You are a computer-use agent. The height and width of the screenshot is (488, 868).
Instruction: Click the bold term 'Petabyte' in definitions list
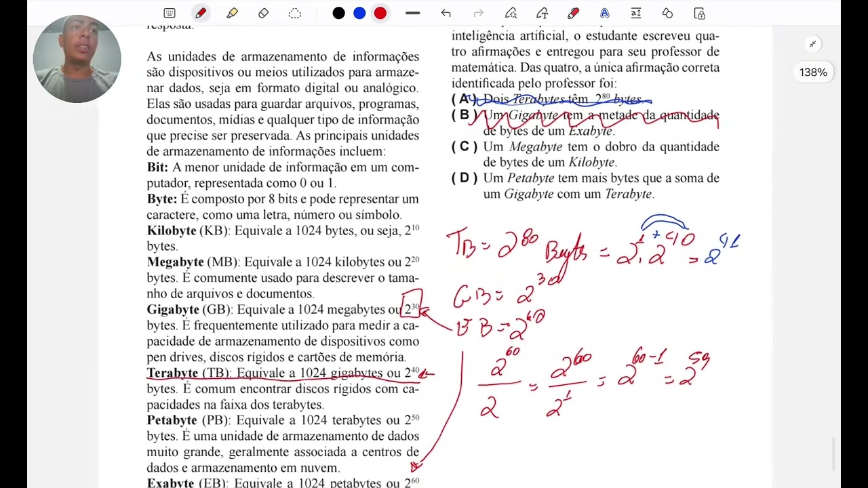point(172,420)
